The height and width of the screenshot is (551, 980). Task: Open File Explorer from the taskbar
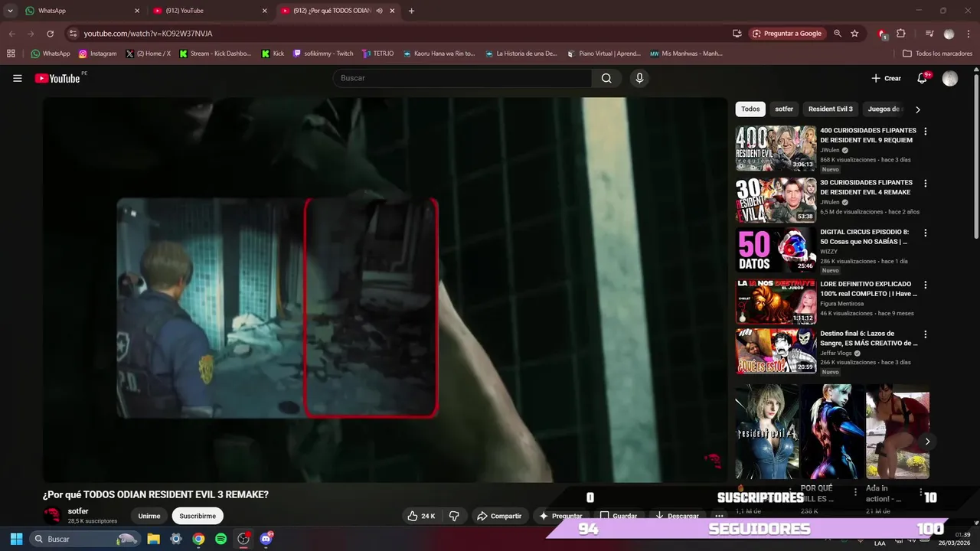pos(153,539)
